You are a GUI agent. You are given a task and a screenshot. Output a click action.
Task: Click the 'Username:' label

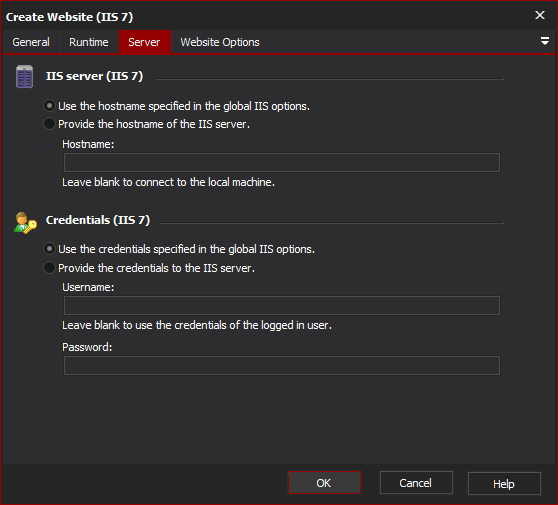pos(88,287)
